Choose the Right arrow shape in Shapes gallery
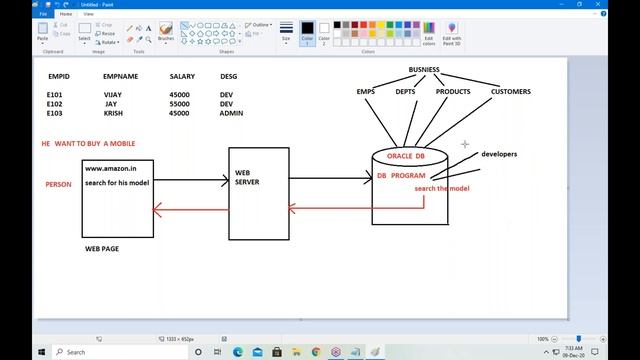Screen dimensions: 640x360 pos(216,33)
